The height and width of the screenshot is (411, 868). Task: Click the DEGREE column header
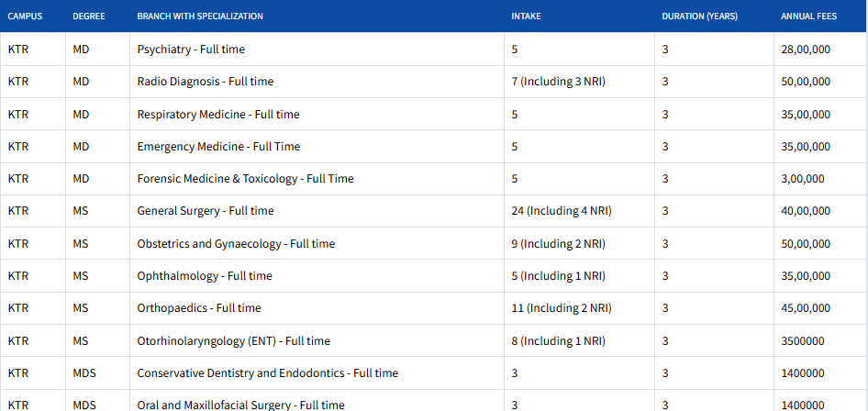(88, 17)
